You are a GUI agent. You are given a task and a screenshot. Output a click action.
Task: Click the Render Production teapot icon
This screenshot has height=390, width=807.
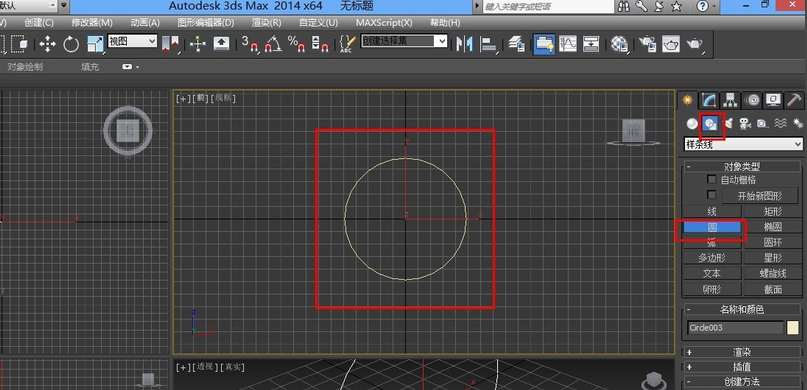[x=694, y=44]
